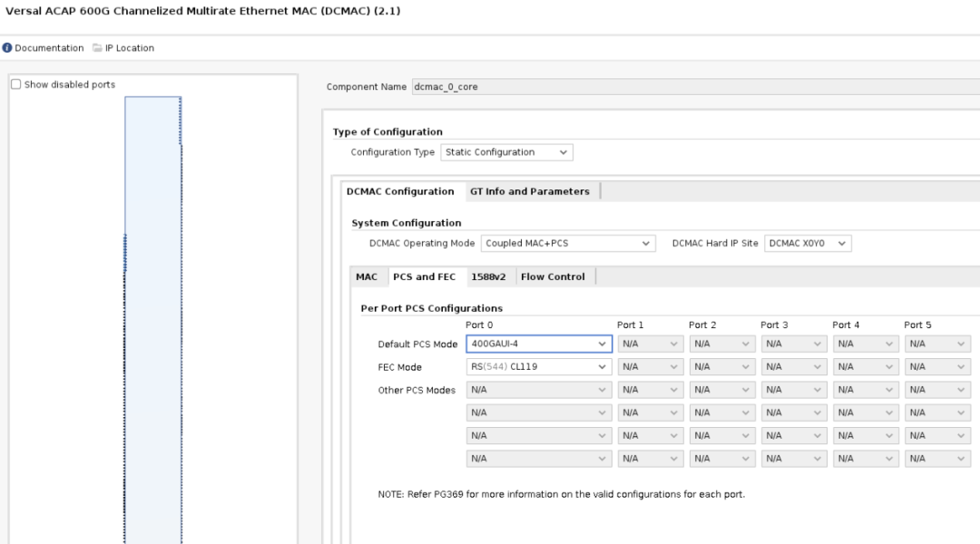Click the Other PCS Modes label
This screenshot has width=980, height=544.
(x=416, y=391)
